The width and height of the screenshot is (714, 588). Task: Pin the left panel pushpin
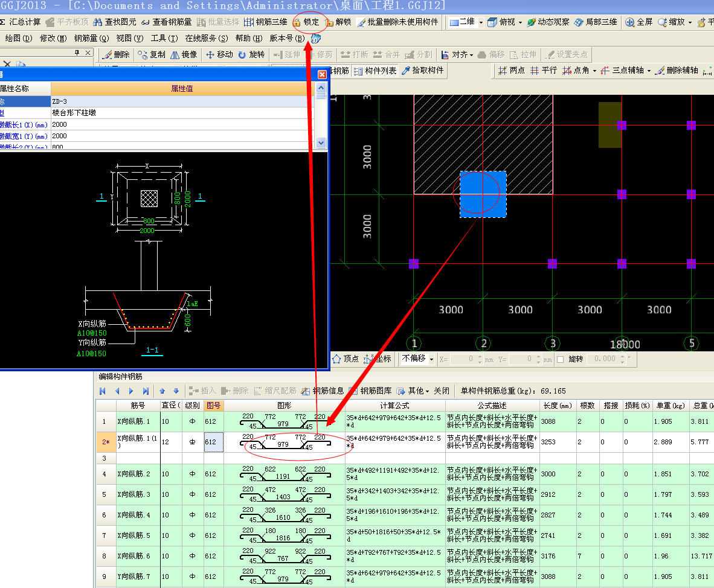click(x=77, y=53)
